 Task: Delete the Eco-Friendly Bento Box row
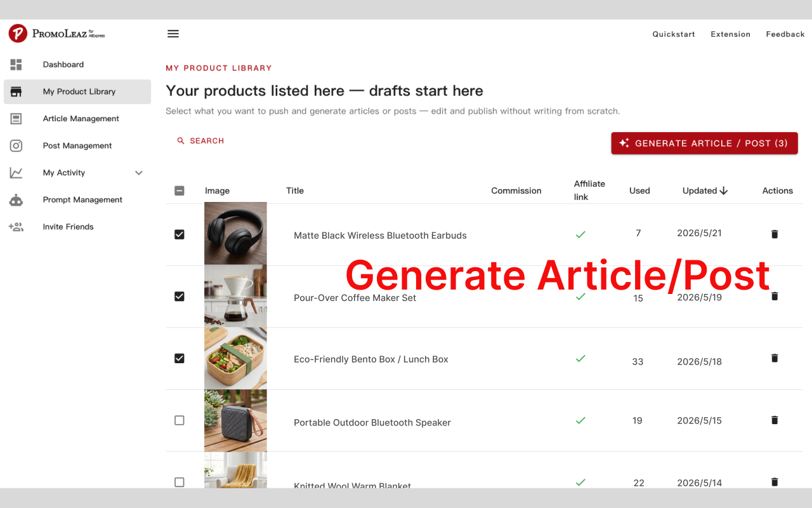point(774,358)
